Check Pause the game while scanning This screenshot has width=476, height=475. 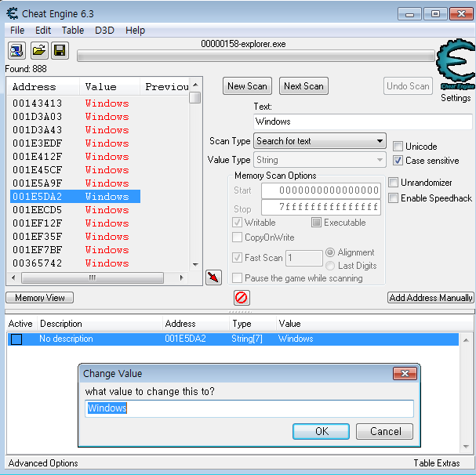[x=237, y=278]
